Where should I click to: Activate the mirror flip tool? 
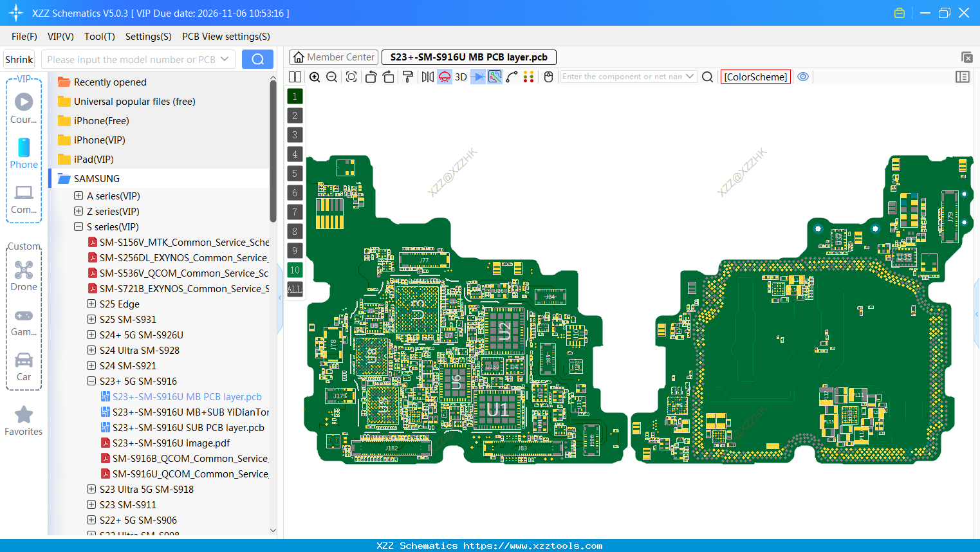point(427,77)
